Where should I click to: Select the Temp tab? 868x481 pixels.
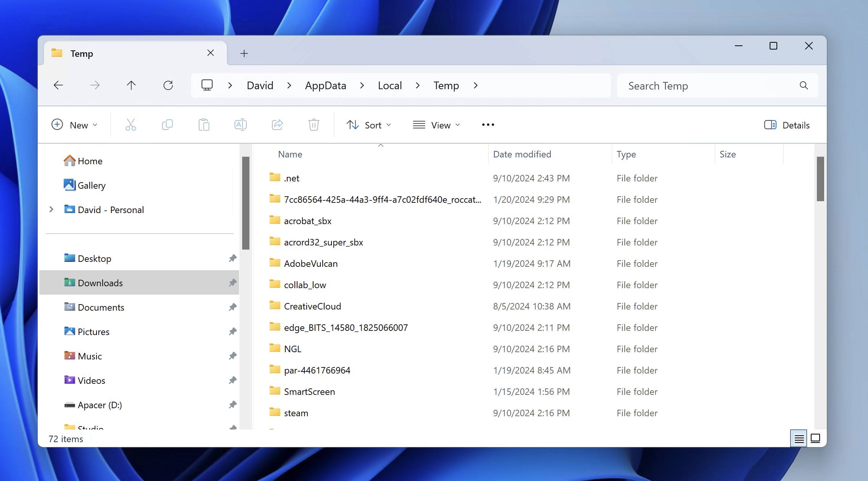click(135, 53)
